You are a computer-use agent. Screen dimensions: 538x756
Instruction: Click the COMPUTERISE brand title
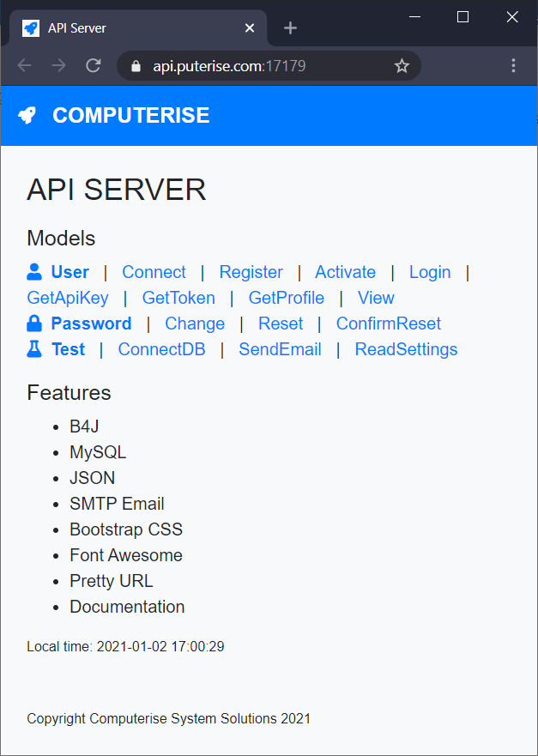[130, 115]
